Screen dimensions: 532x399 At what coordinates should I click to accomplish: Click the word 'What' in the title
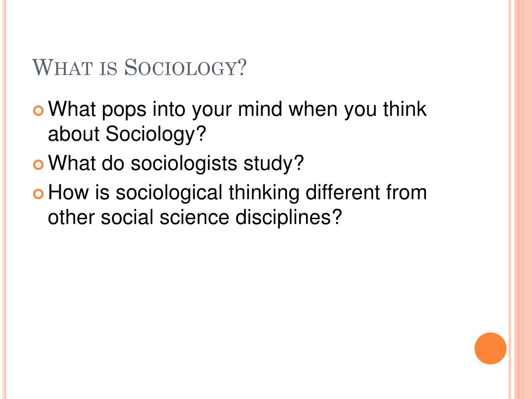tap(62, 67)
